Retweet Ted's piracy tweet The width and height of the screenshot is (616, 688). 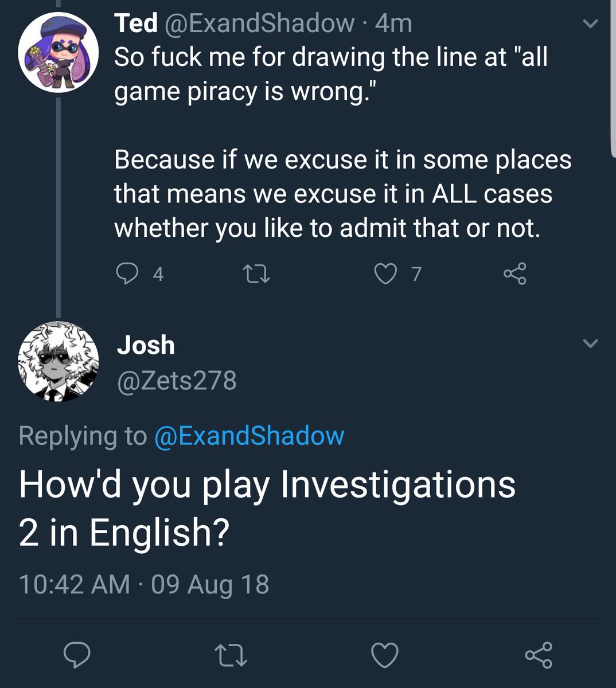coord(257,274)
